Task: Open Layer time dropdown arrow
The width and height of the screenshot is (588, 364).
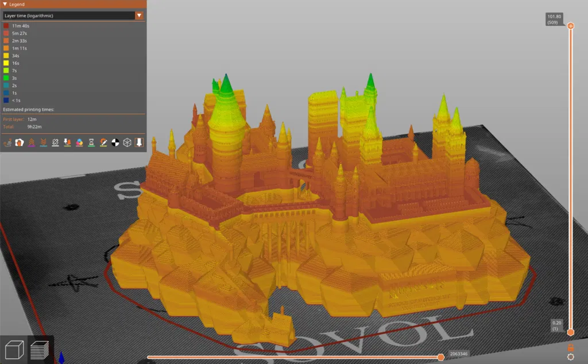Action: click(x=139, y=16)
